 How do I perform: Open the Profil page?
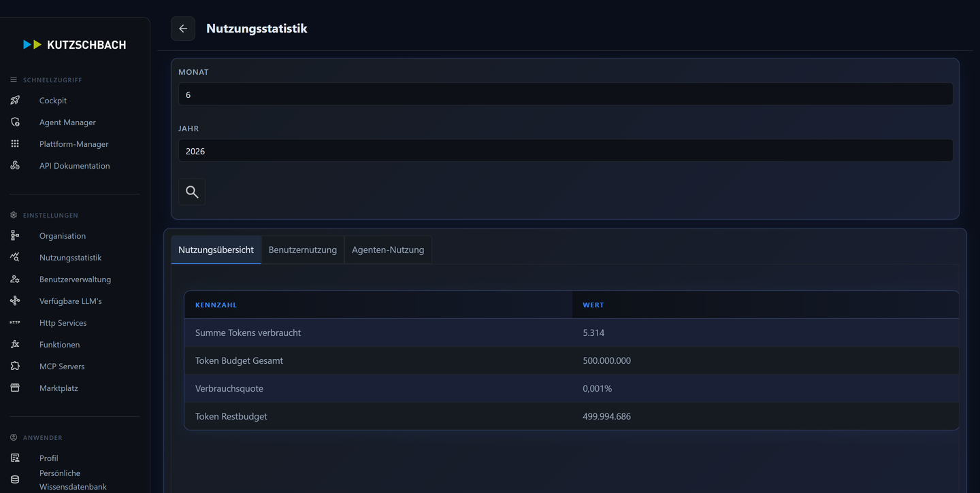pyautogui.click(x=48, y=458)
